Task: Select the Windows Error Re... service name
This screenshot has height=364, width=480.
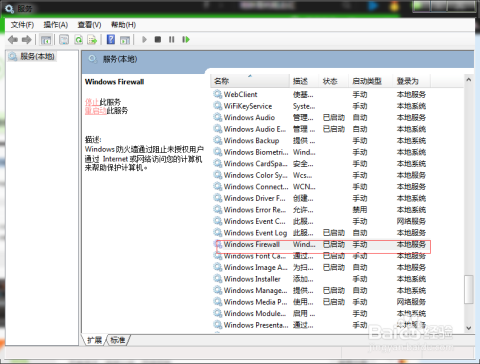Action: 255,210
